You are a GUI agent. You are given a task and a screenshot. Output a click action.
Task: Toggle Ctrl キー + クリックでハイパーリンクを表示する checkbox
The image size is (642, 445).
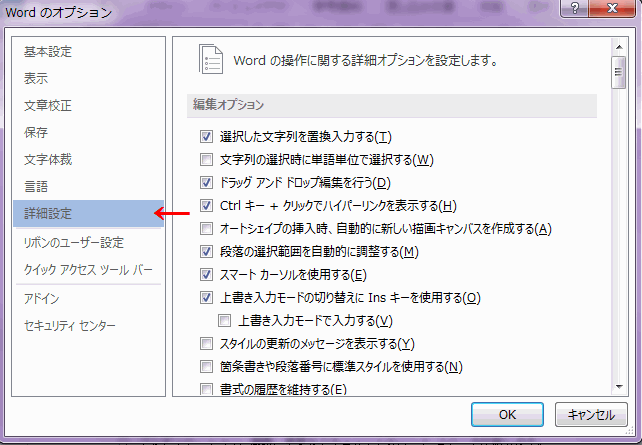(206, 205)
